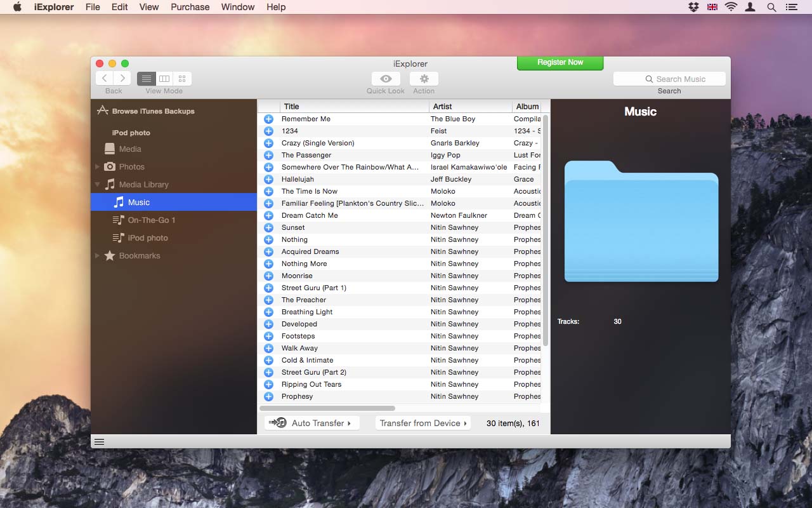The image size is (812, 508).
Task: Open the Purchase menu
Action: [x=190, y=7]
